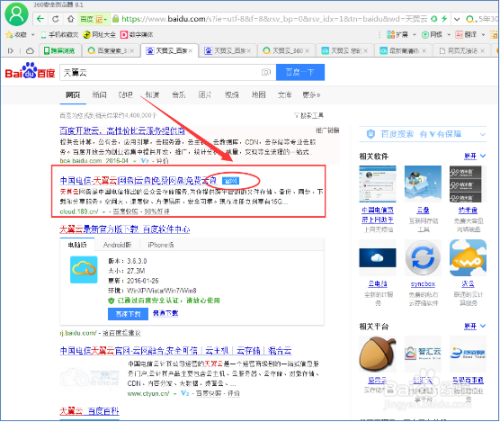Open the 翻译 translate tool
Viewport: 500px width, 422px height.
(466, 34)
